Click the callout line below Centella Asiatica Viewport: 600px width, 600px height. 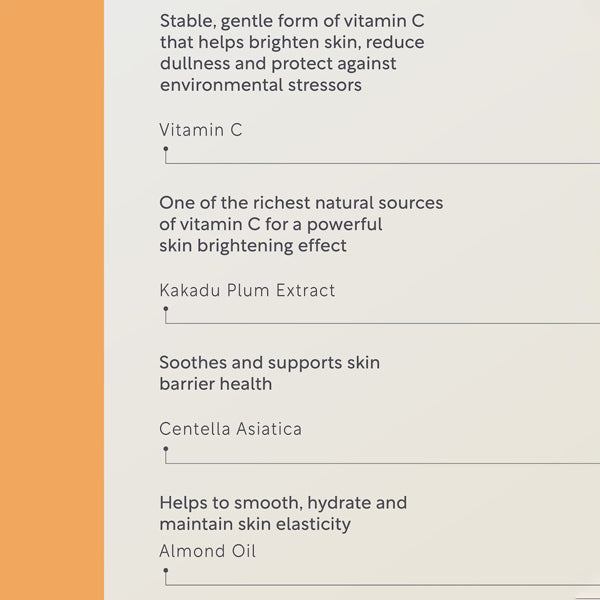point(382,463)
